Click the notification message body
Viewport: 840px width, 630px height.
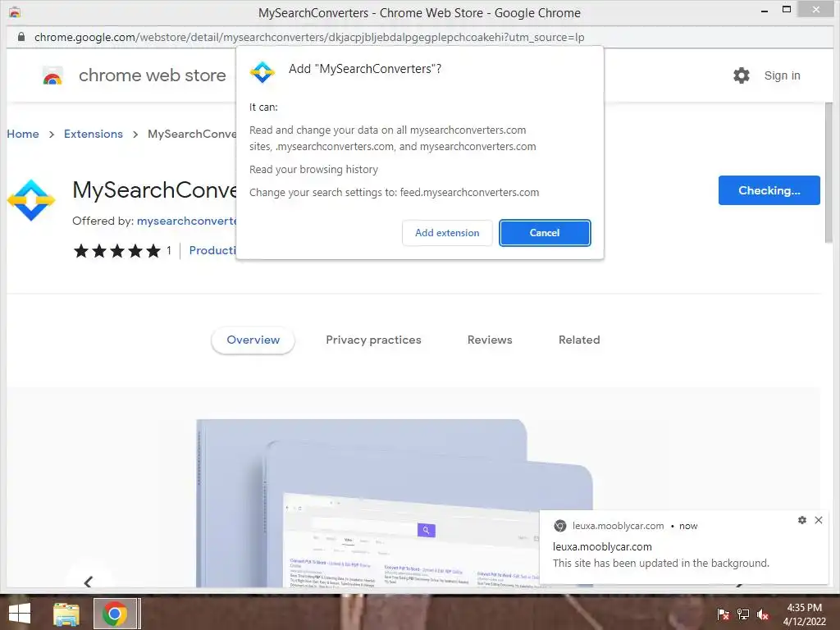pos(660,563)
